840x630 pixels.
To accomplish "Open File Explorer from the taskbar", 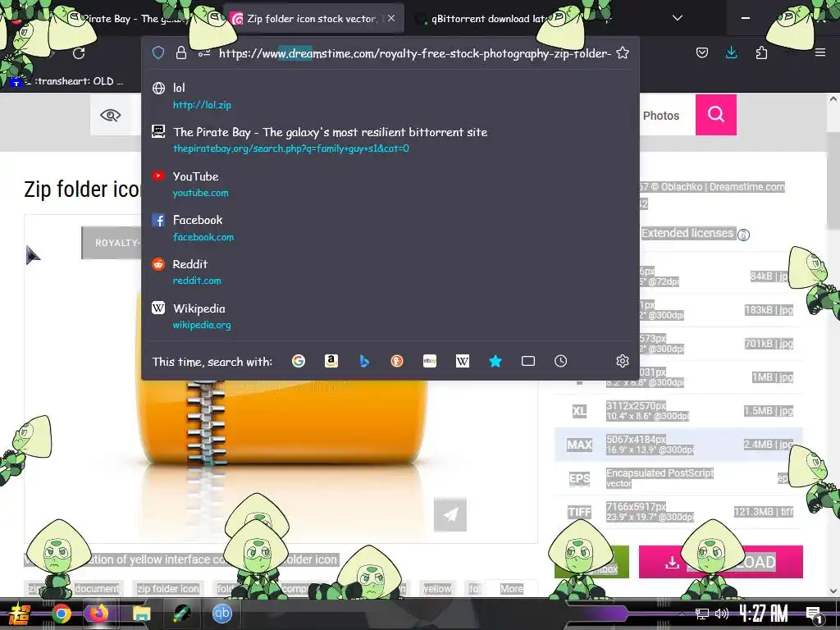I will pos(142,614).
